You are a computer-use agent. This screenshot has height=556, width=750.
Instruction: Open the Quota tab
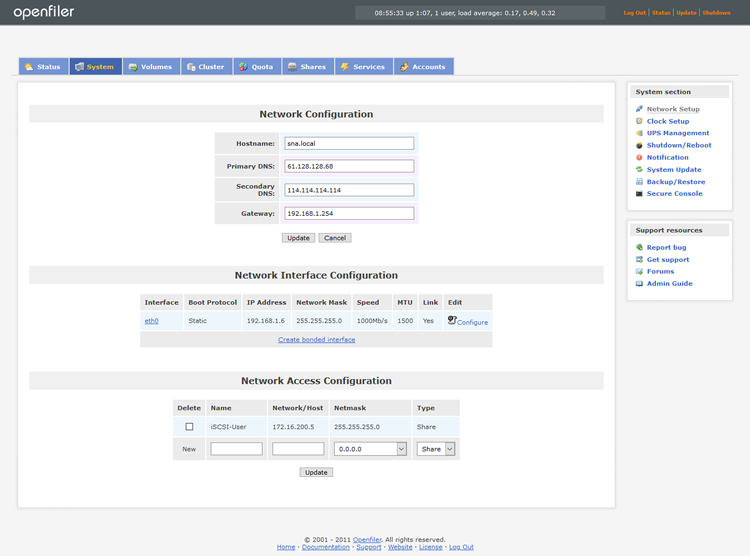coord(257,67)
